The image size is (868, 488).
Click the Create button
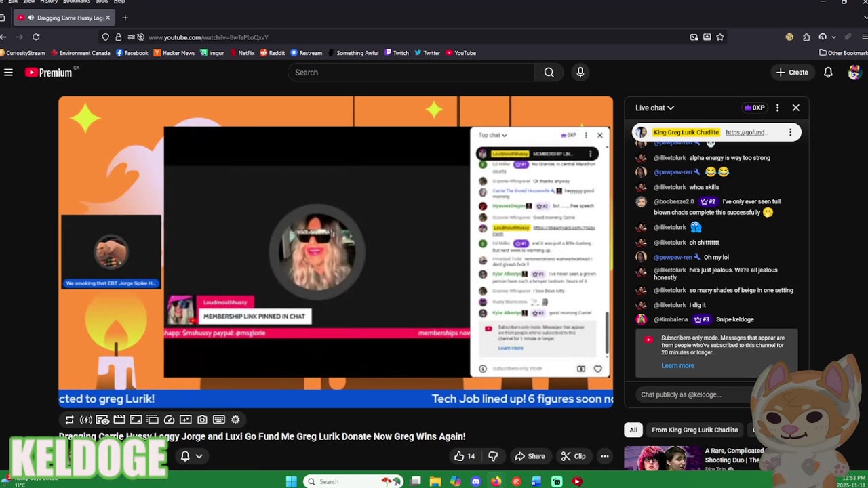click(x=792, y=73)
